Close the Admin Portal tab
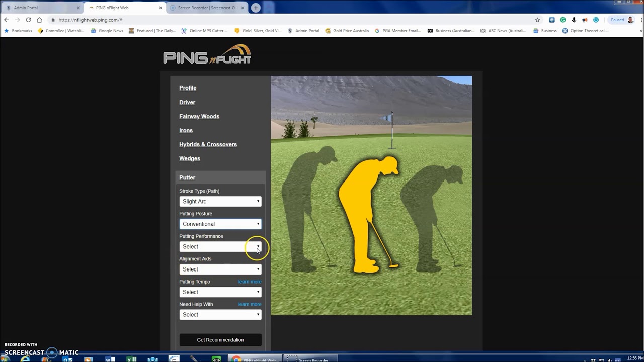This screenshot has width=644, height=362. coord(78,8)
